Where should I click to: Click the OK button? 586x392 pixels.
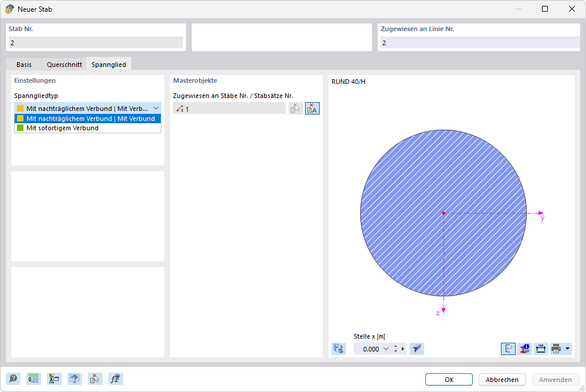click(x=449, y=379)
